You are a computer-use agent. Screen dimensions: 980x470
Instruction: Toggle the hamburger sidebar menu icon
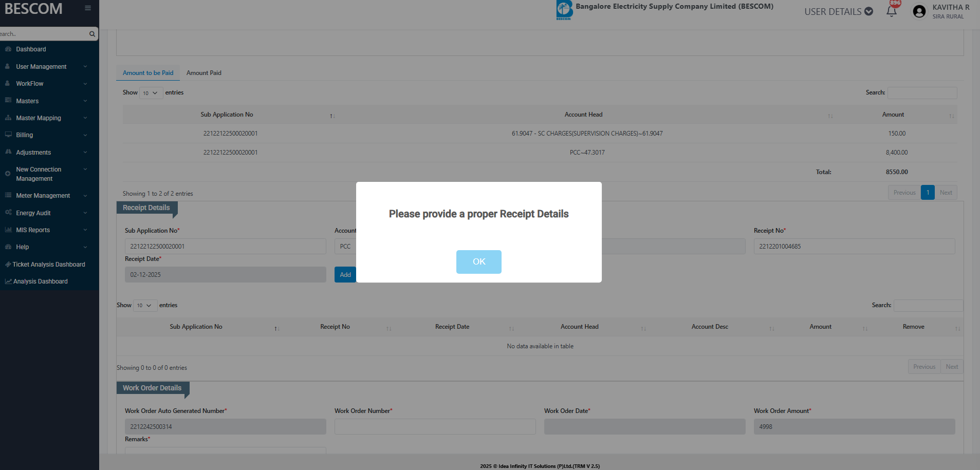[88, 8]
